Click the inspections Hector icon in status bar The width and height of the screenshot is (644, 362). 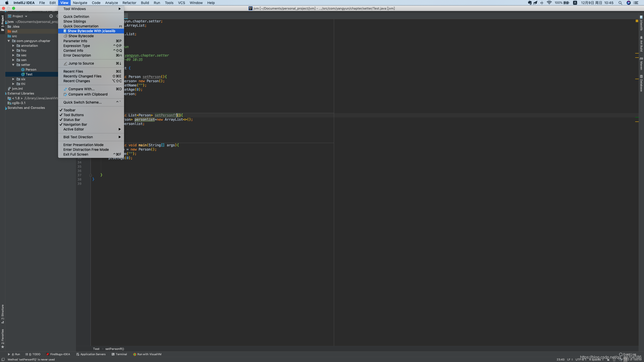coord(615,360)
